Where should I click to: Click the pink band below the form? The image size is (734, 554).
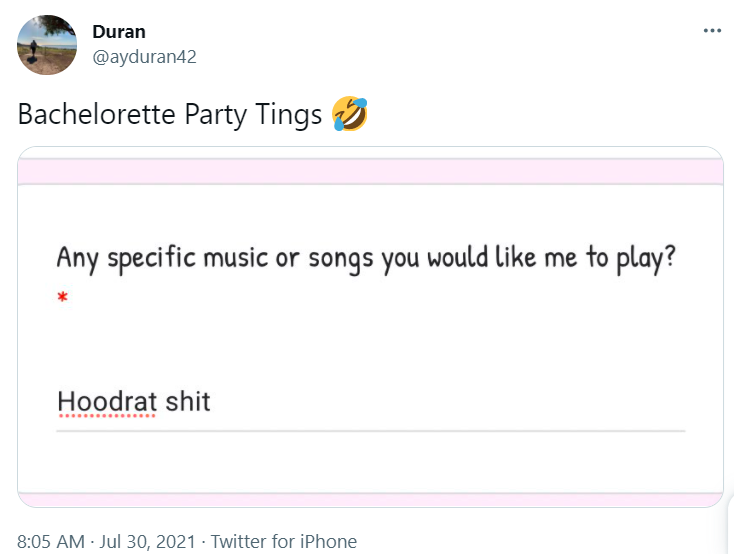(370, 499)
